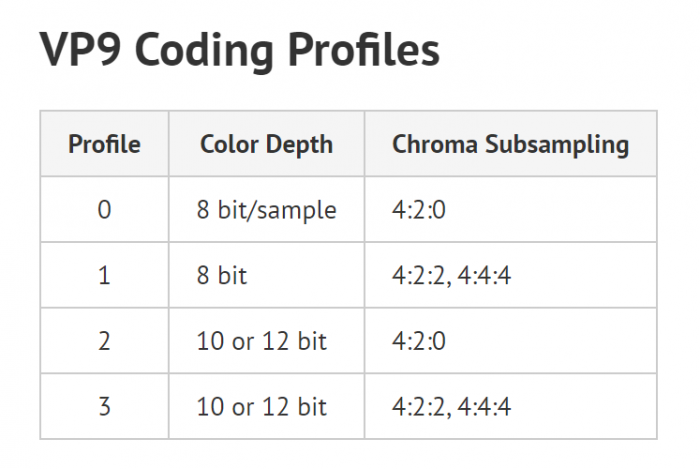Click '10 or 12 bit' in Profile 3 row

(262, 406)
